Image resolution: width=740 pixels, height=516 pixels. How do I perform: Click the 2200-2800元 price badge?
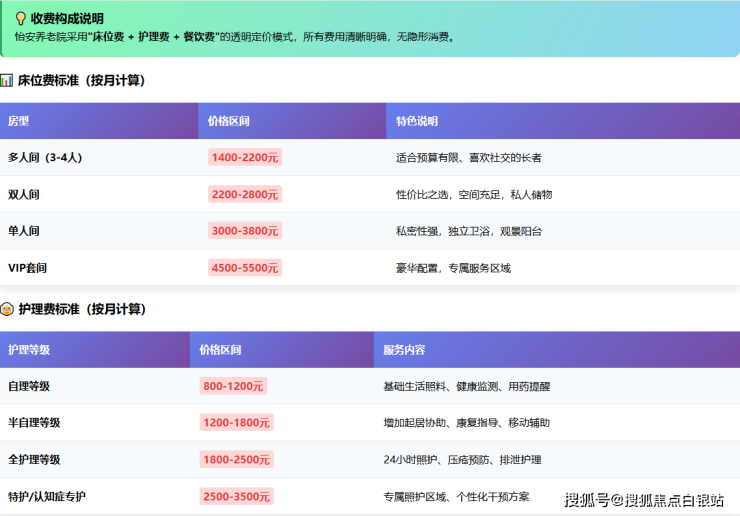(245, 195)
